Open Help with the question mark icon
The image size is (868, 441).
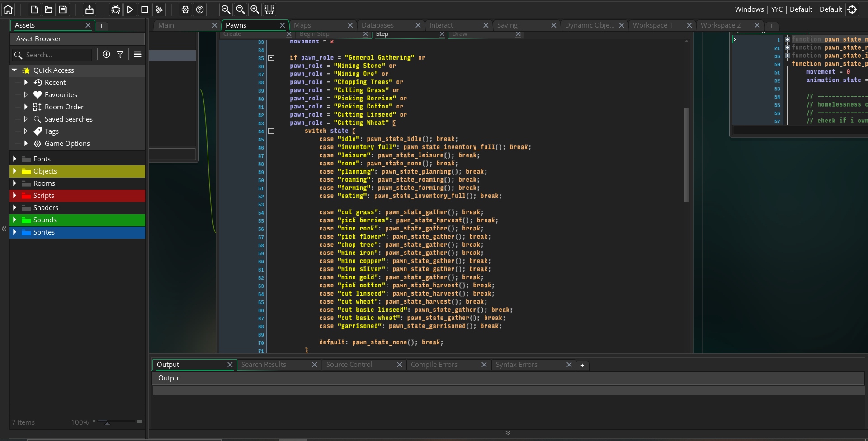coord(200,9)
